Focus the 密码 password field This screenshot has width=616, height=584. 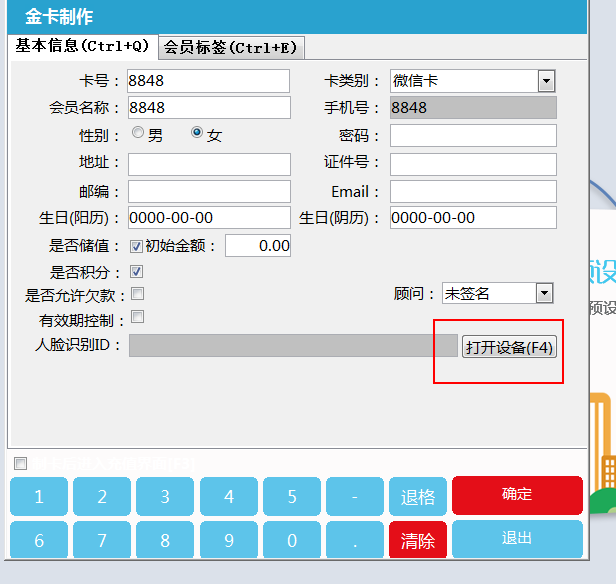click(x=472, y=135)
